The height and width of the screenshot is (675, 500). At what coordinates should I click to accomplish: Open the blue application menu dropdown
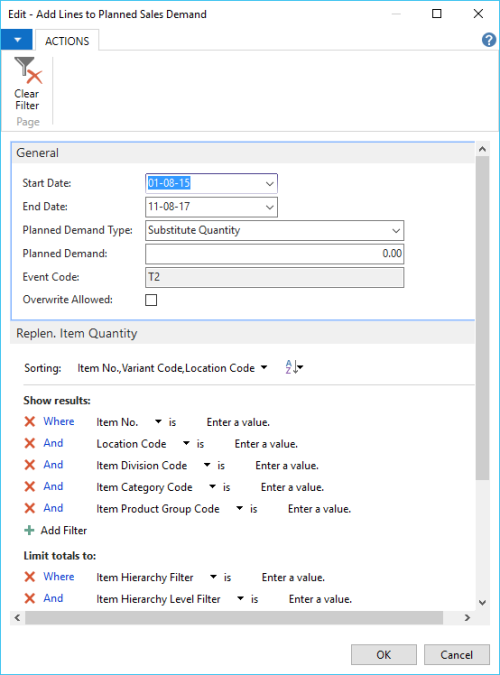click(17, 40)
